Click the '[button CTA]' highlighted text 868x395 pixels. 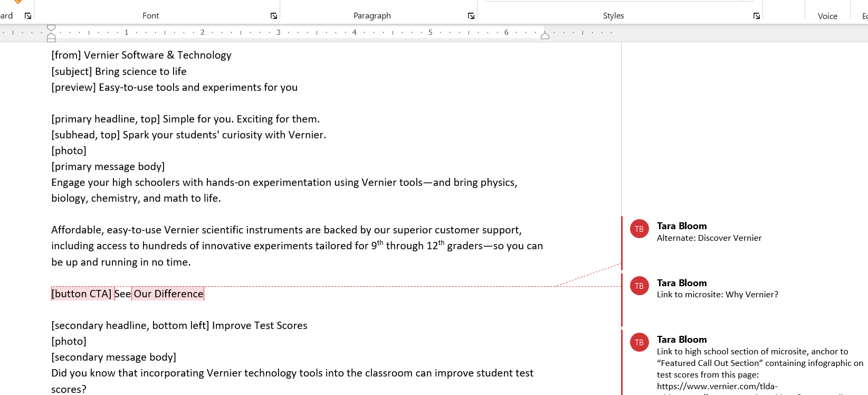[x=81, y=294]
